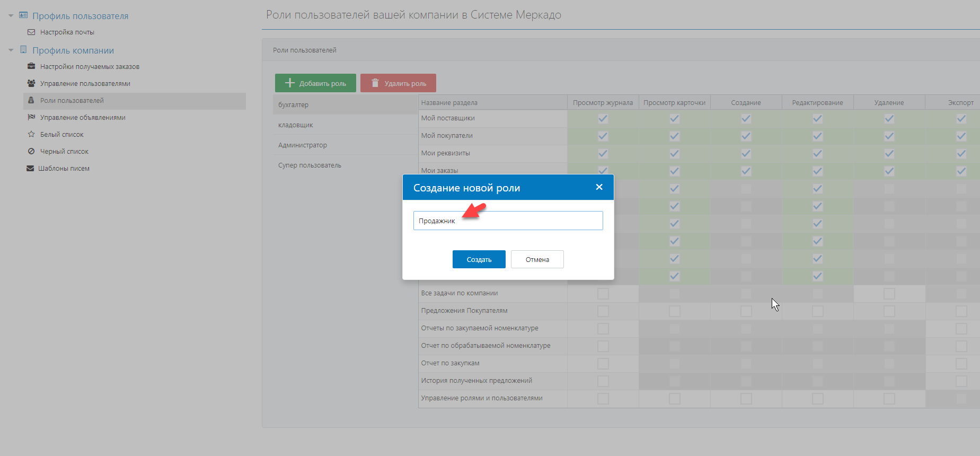
Task: Toggle Просмотр журнала for Мои поставщики
Action: tap(603, 119)
